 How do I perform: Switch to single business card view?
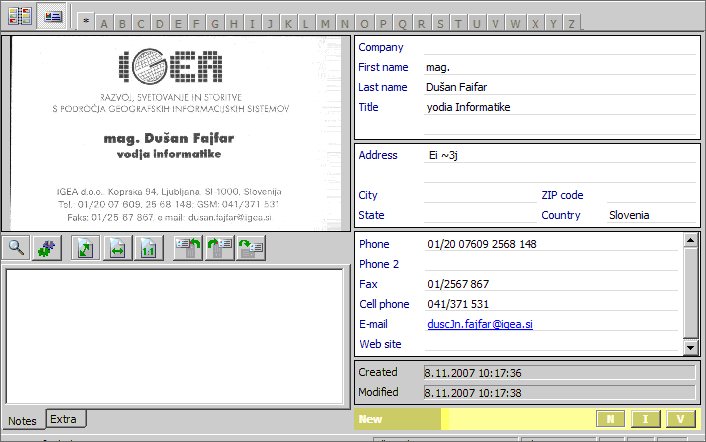(52, 16)
